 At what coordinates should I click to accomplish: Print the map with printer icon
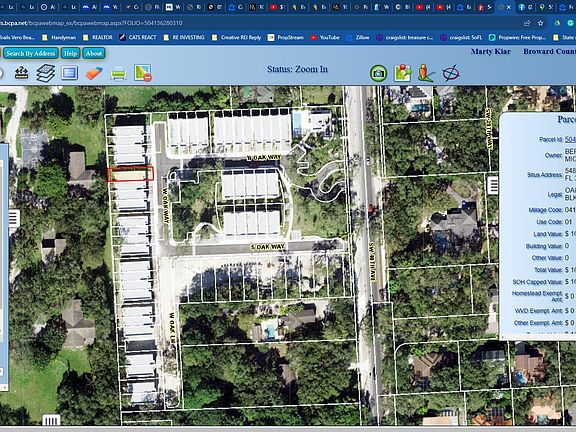click(x=118, y=73)
